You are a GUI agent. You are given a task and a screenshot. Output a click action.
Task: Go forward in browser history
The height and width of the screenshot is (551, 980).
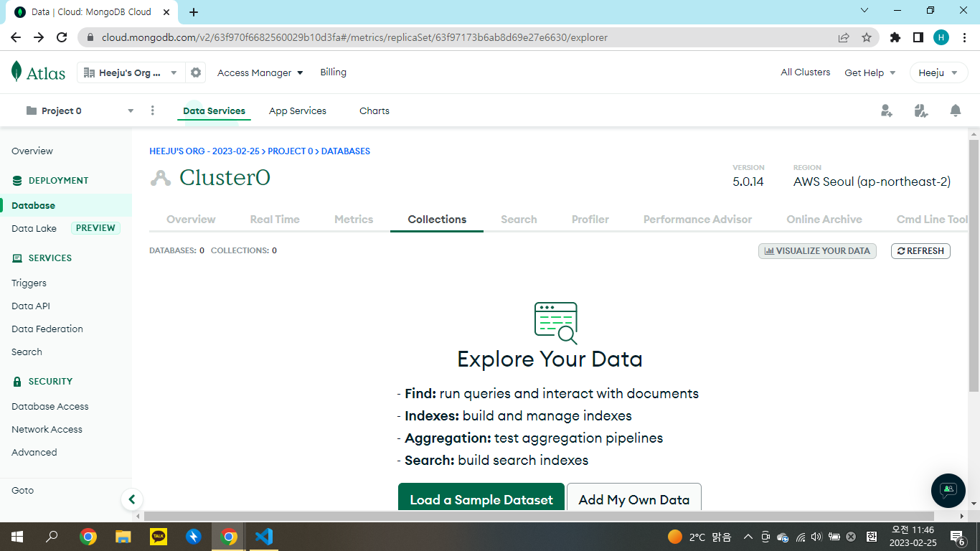tap(39, 37)
